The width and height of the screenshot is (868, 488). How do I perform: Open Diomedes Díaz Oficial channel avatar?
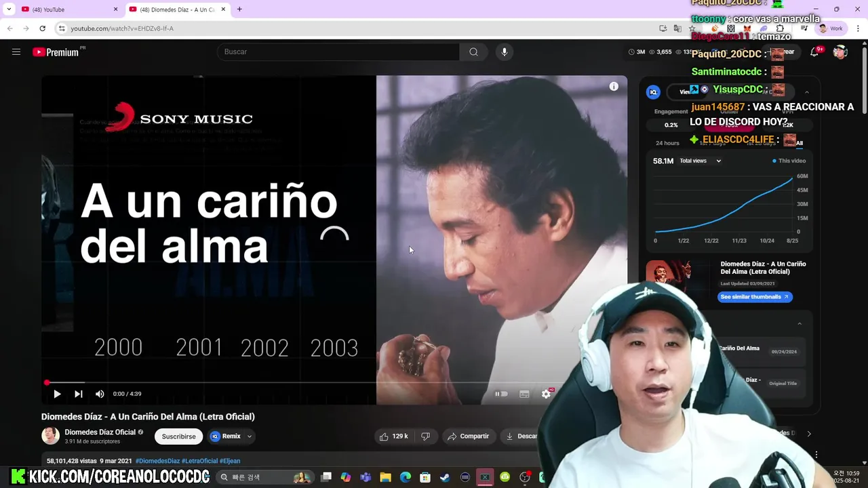click(51, 436)
